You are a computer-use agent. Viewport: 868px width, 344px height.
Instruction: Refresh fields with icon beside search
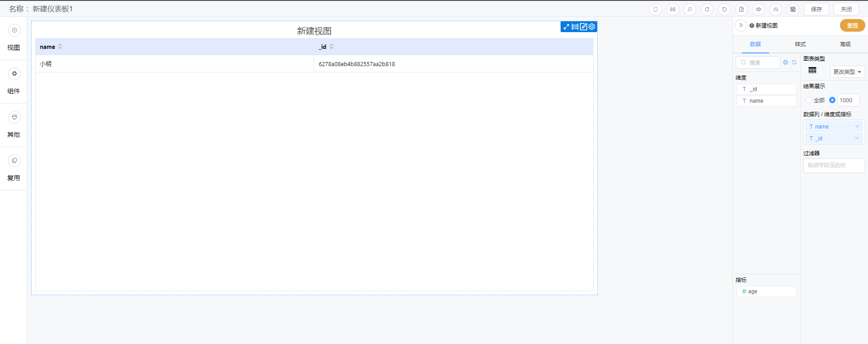[x=794, y=62]
